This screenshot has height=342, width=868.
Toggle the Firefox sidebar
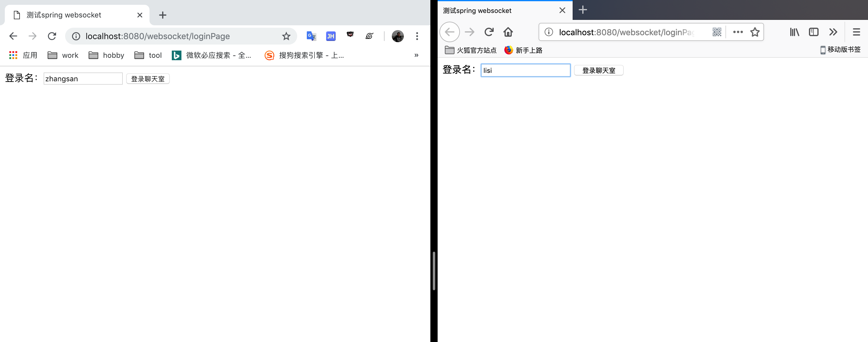pyautogui.click(x=813, y=32)
